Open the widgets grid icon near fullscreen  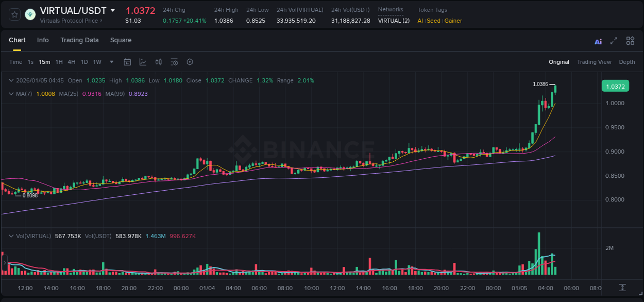point(630,41)
